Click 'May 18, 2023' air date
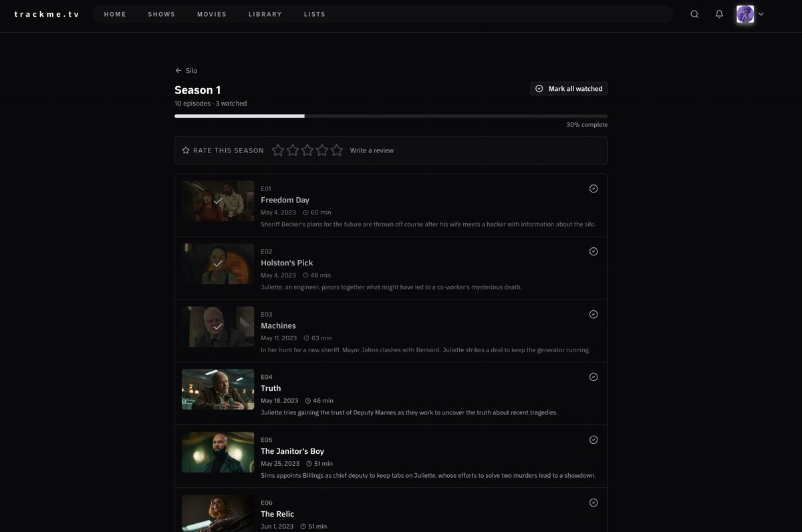This screenshot has width=802, height=532. click(x=279, y=401)
